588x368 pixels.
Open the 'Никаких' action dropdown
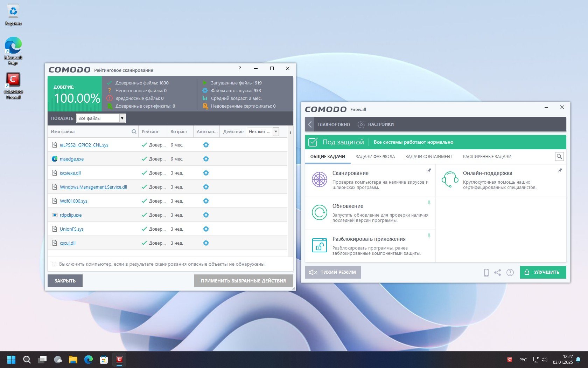pos(276,132)
